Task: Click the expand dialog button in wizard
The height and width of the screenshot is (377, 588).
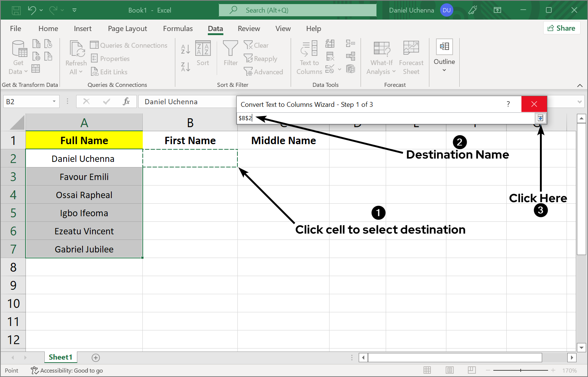Action: [x=540, y=118]
